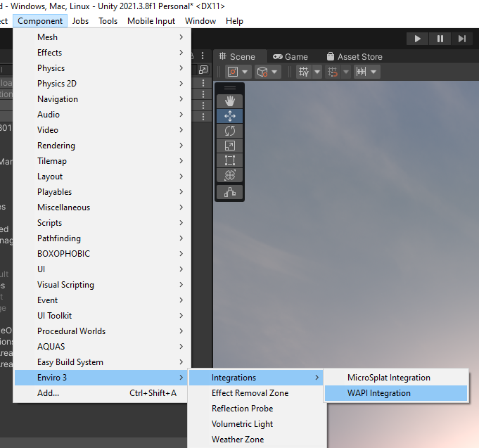Expand the AQUAS submenu

[102, 347]
